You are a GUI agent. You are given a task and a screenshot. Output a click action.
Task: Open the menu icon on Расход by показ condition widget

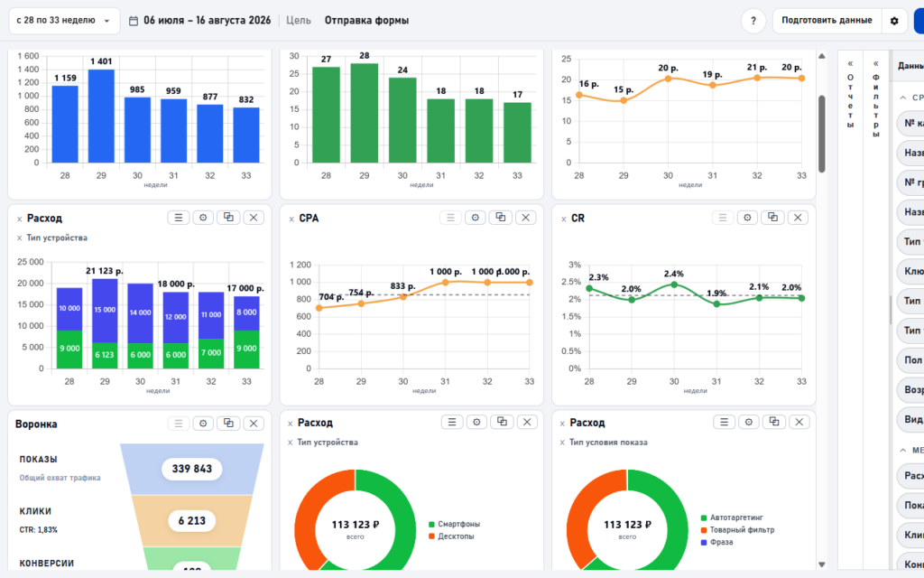[x=725, y=422]
